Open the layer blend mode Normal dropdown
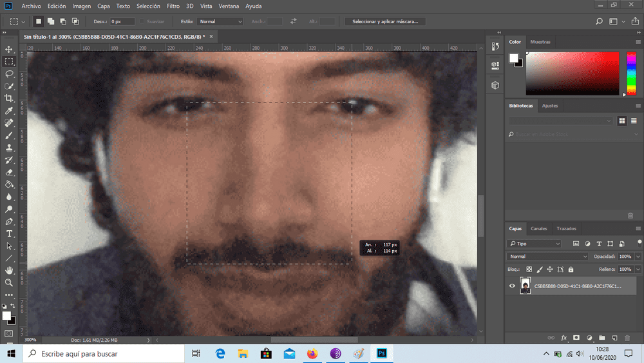This screenshot has height=363, width=644. click(x=547, y=257)
